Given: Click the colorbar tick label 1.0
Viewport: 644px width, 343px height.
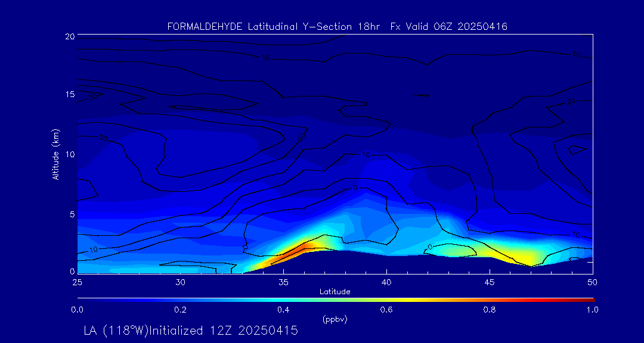Looking at the screenshot, I should (593, 310).
